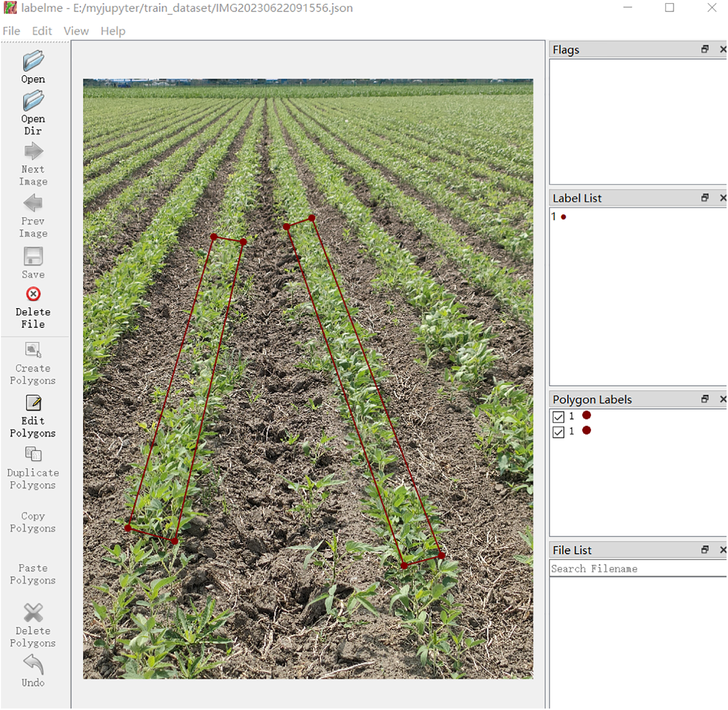Uncheck the second polygon label checkbox
Screen dimensions: 728x710
(558, 432)
